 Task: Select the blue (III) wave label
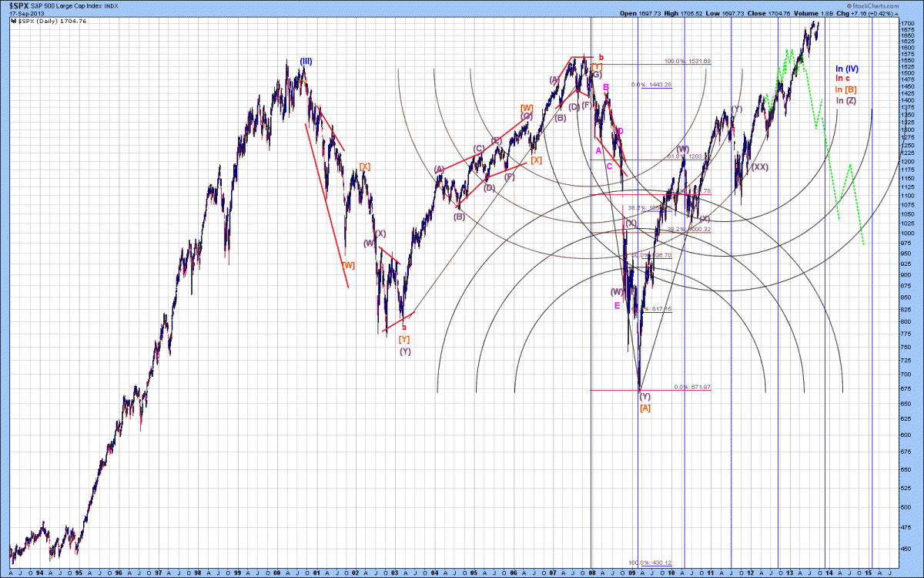click(306, 62)
